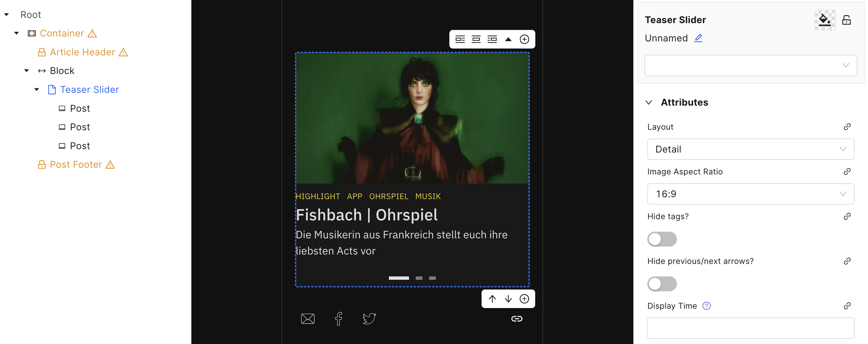Click the Fishbach | Ohrspiel headline
Viewport: 868px width, 344px height.
367,215
